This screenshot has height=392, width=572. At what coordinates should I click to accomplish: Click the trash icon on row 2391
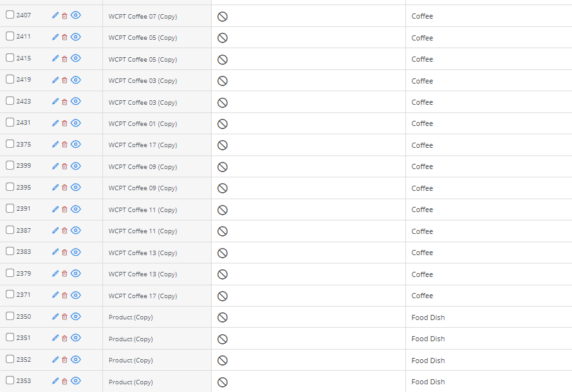[66, 209]
